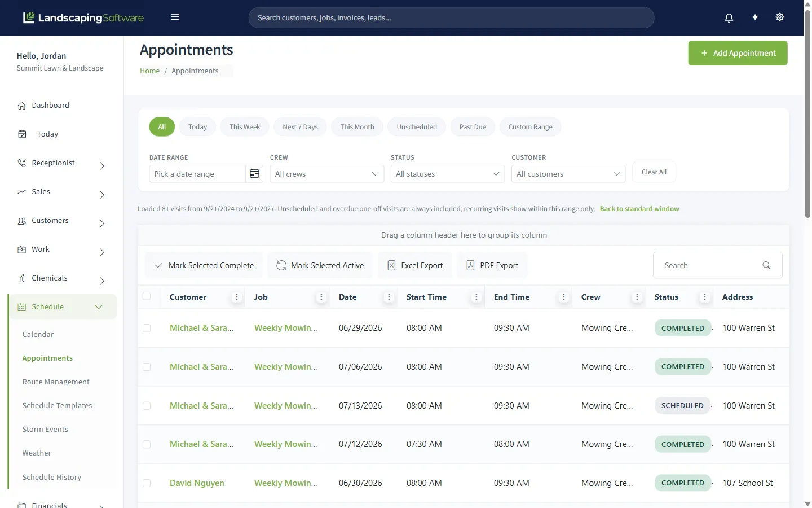Screen dimensions: 812x508
Task: Expand the Customers menu chevron
Action: 102,223
